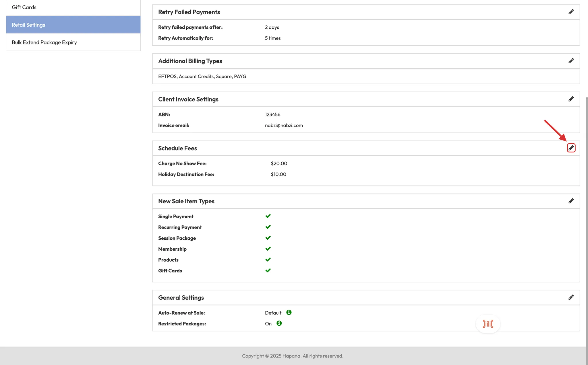Viewport: 588px width, 365px height.
Task: Open Gift Cards in the sidebar
Action: pyautogui.click(x=24, y=7)
